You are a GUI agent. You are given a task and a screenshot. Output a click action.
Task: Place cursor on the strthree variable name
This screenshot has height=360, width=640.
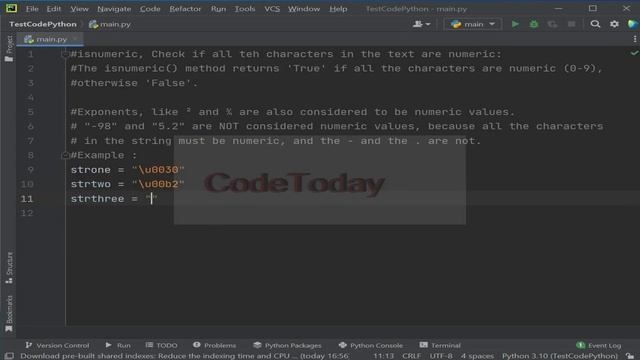(97, 198)
